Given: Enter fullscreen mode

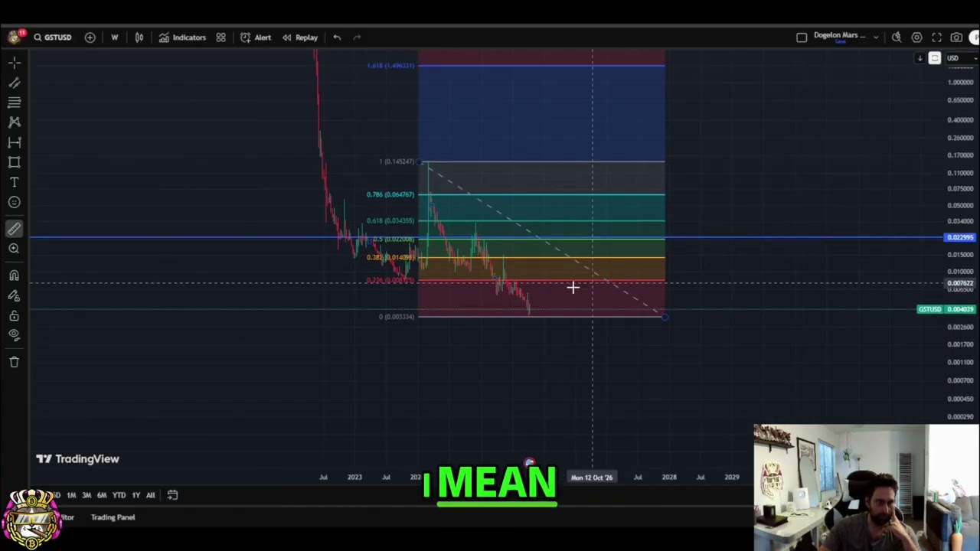Looking at the screenshot, I should pos(936,37).
